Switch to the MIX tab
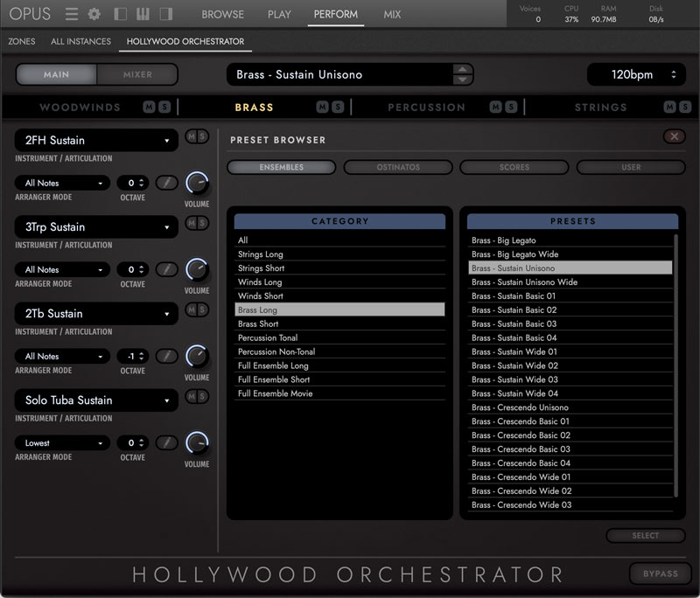The height and width of the screenshot is (598, 700). (x=392, y=14)
